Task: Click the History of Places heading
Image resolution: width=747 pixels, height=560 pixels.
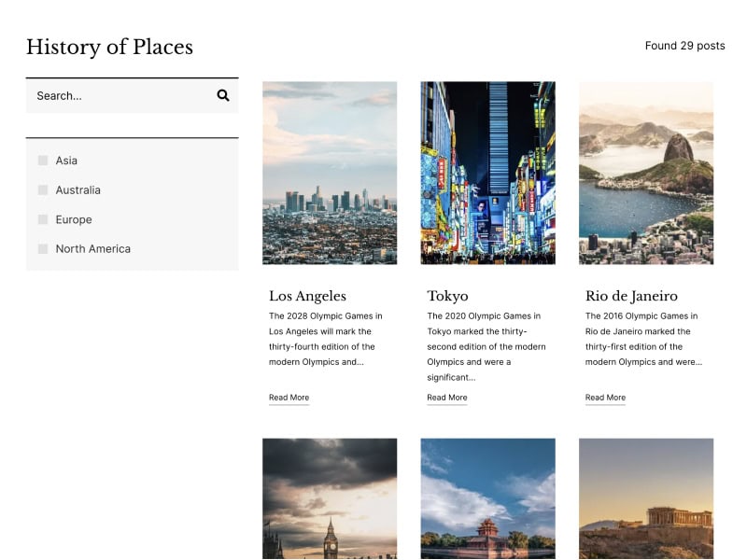Action: (x=109, y=47)
